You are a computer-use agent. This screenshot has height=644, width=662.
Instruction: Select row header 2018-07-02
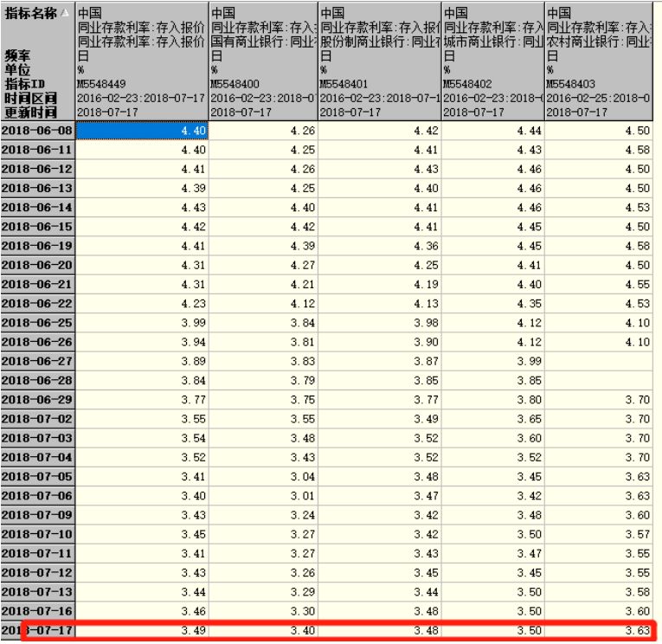(x=37, y=419)
